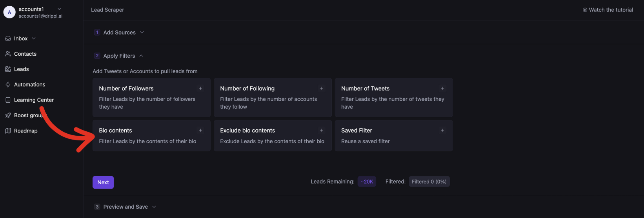
Task: Open the Watch the tutorial link
Action: pyautogui.click(x=608, y=10)
